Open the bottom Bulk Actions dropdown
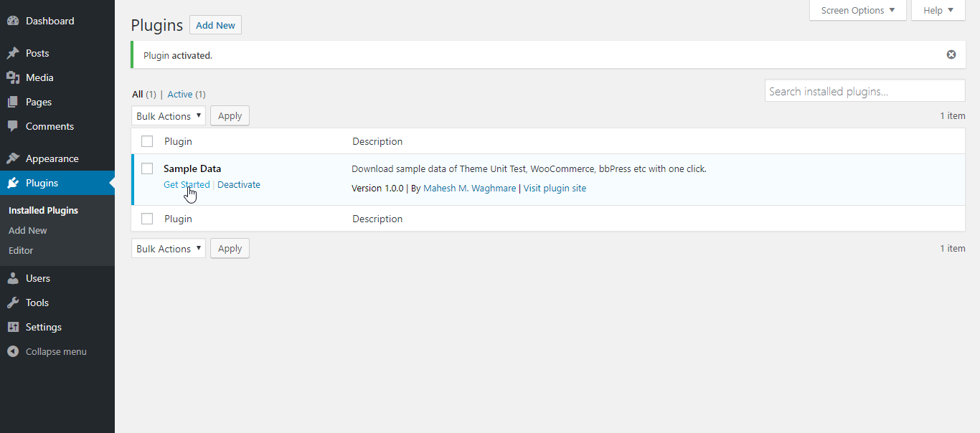This screenshot has width=980, height=433. point(169,249)
